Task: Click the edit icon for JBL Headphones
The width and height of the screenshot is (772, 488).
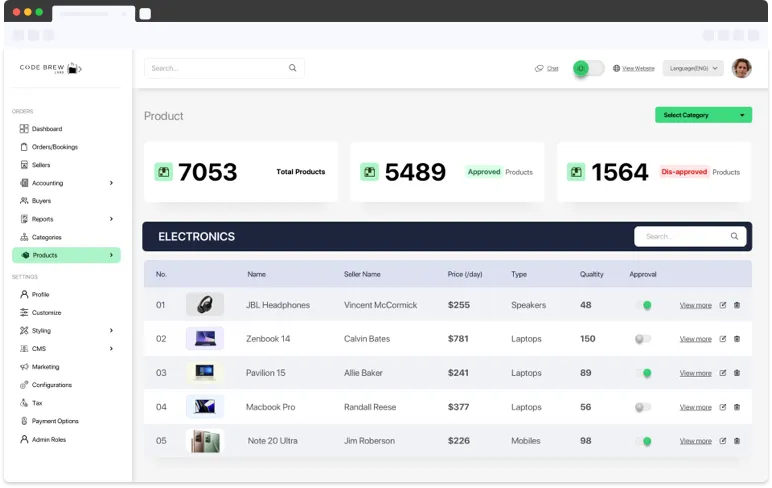Action: pyautogui.click(x=723, y=305)
